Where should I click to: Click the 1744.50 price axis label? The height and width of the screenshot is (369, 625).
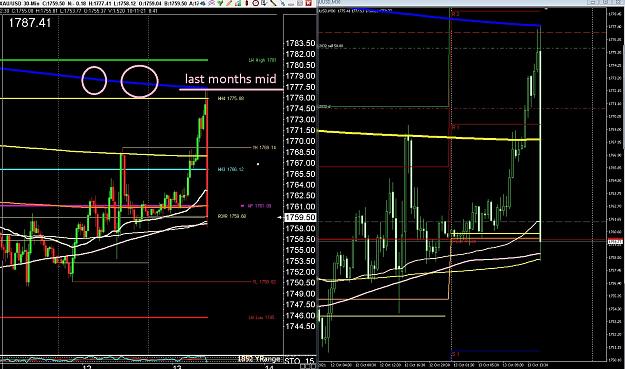coord(300,326)
